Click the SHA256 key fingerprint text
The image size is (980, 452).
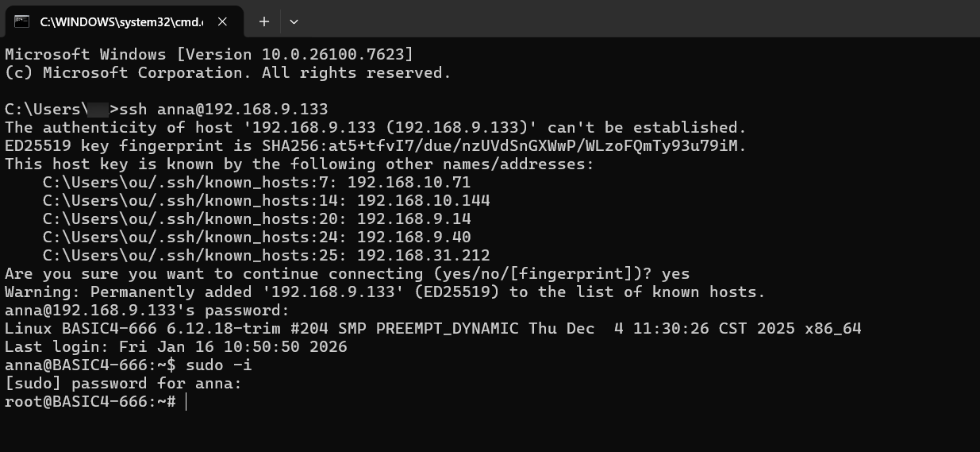(504, 146)
